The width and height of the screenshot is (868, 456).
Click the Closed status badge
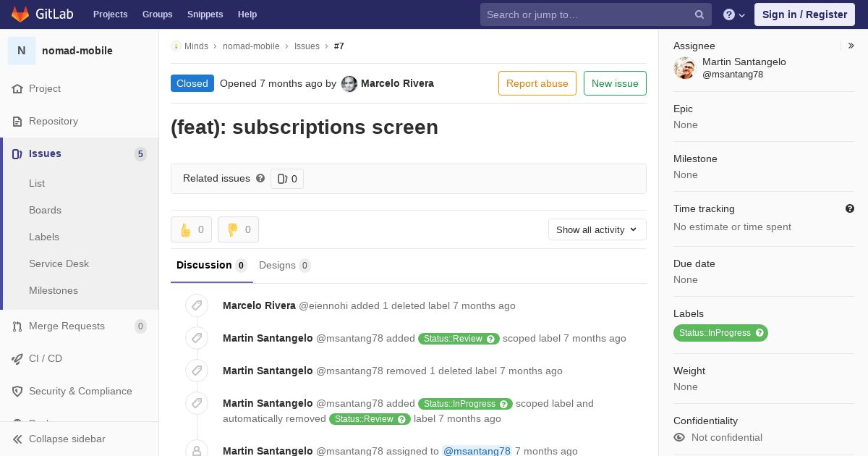pos(192,83)
